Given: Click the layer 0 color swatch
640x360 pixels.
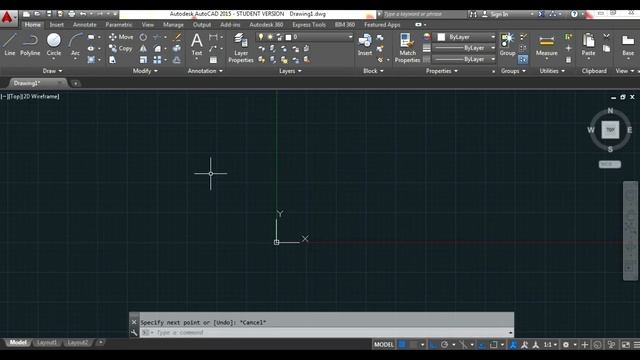Looking at the screenshot, I should [288, 37].
